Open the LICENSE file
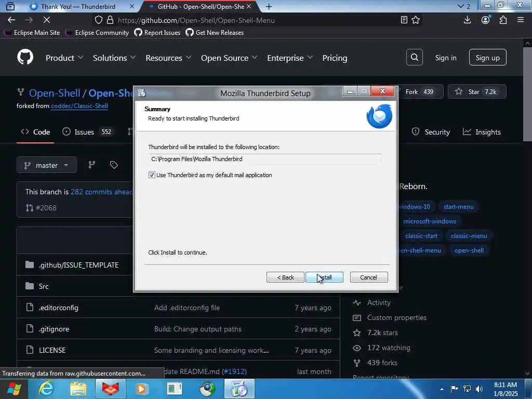The image size is (532, 399). [x=52, y=350]
